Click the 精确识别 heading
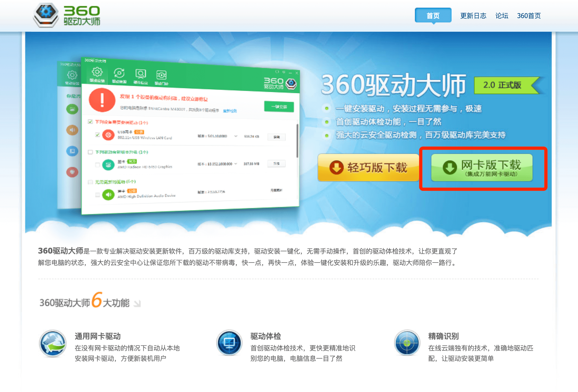 tap(444, 336)
